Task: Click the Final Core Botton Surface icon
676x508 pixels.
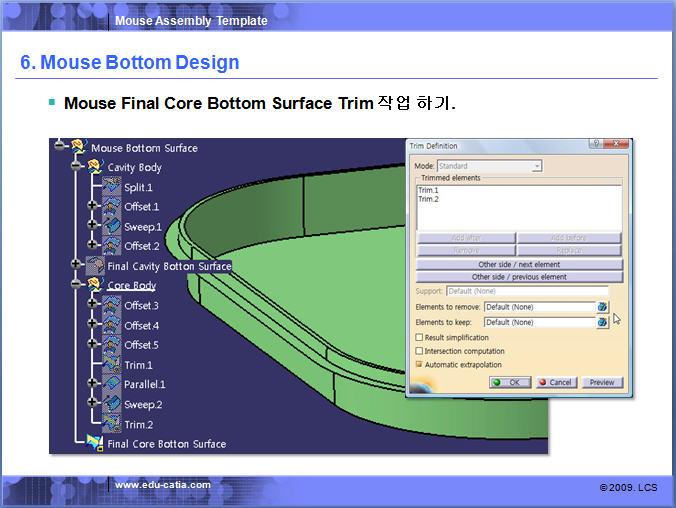Action: pos(95,443)
